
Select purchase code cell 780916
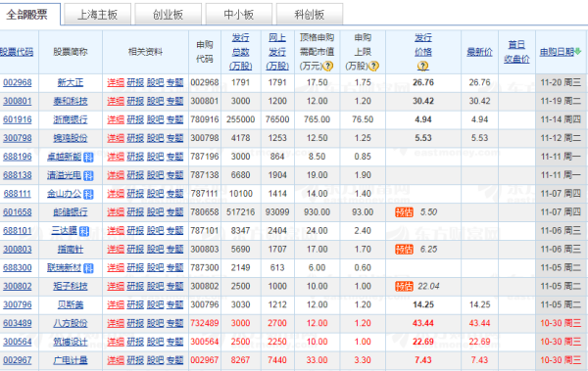tap(205, 119)
